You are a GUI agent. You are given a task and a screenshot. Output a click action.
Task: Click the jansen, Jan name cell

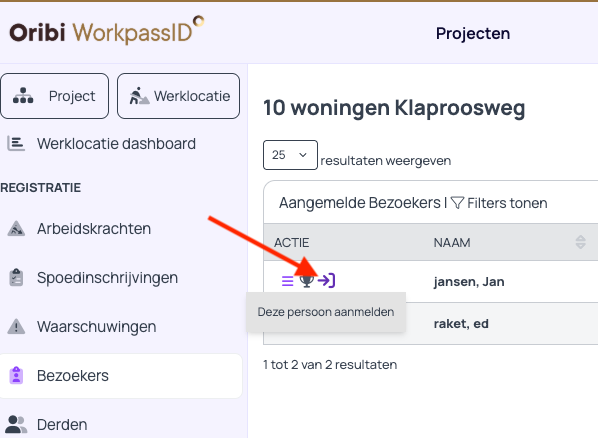click(x=469, y=282)
